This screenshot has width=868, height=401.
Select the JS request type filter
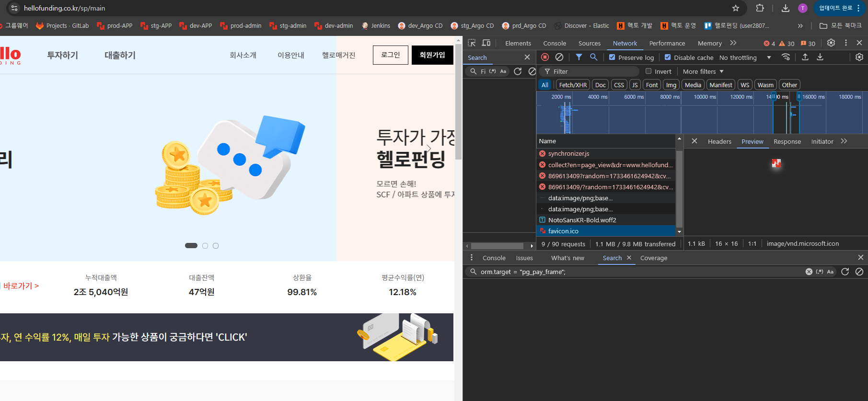pyautogui.click(x=635, y=85)
